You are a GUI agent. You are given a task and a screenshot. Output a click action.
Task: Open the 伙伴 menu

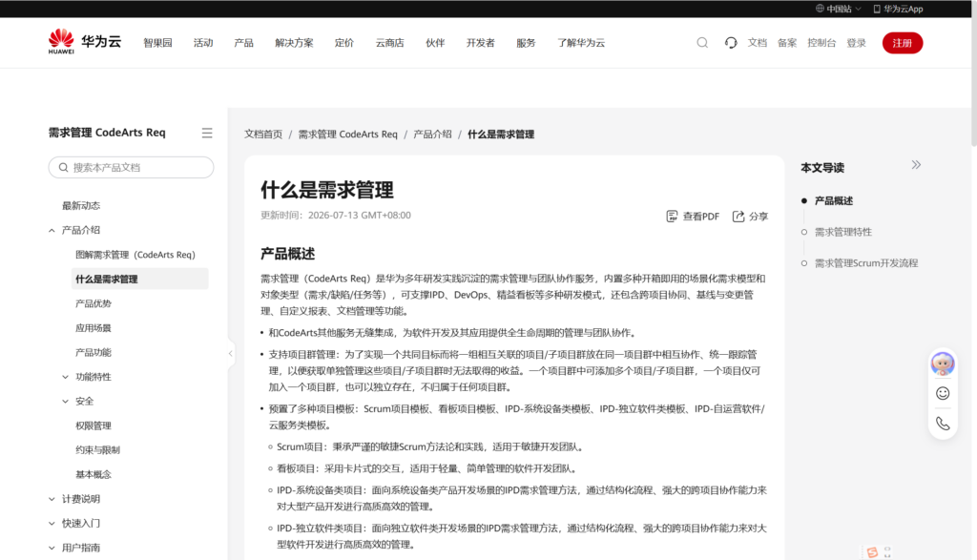click(435, 42)
